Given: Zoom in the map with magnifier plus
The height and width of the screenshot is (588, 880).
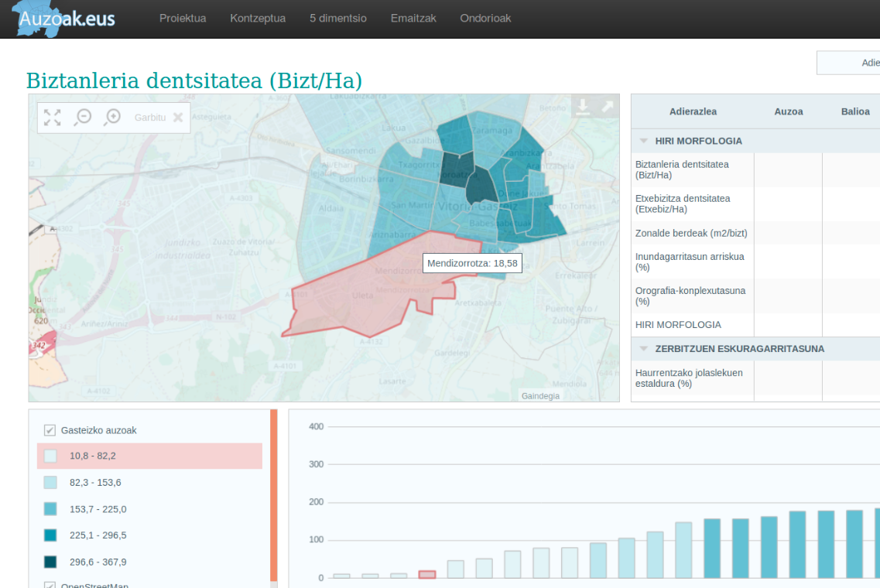Looking at the screenshot, I should [x=113, y=118].
